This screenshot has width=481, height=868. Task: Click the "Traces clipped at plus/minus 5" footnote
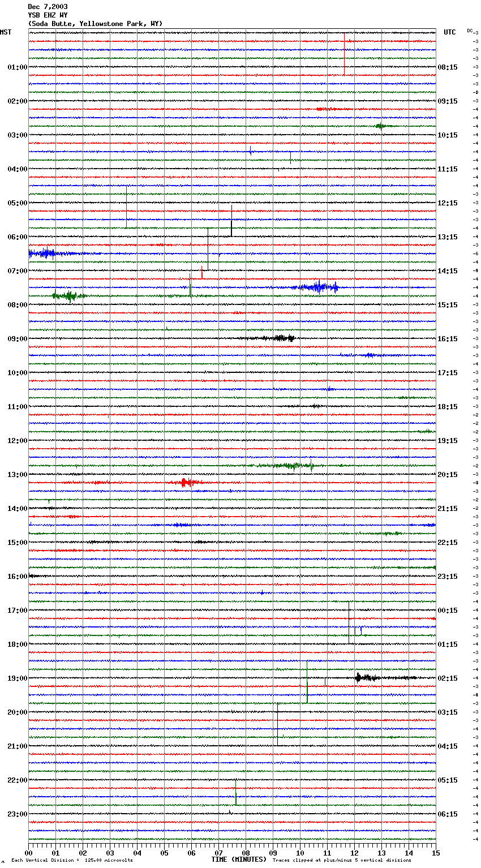(342, 861)
